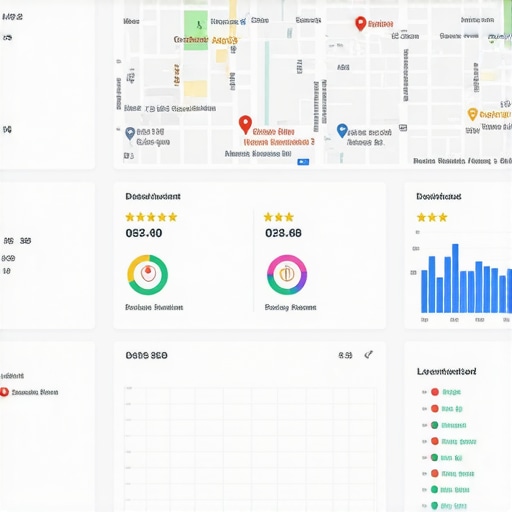Open the green and yellow donut chart
Screen dimensions: 512x512
148,275
